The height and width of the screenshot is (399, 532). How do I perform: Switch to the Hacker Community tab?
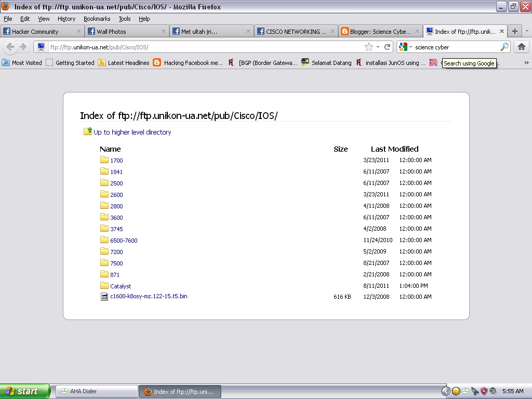pos(42,31)
